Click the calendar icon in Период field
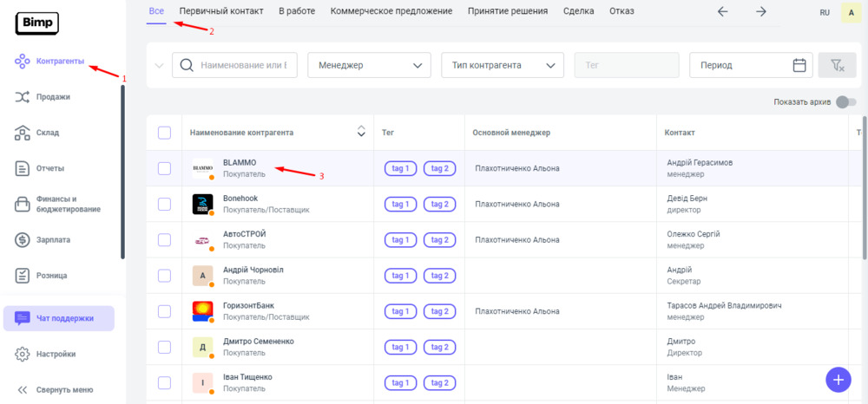 [x=799, y=65]
